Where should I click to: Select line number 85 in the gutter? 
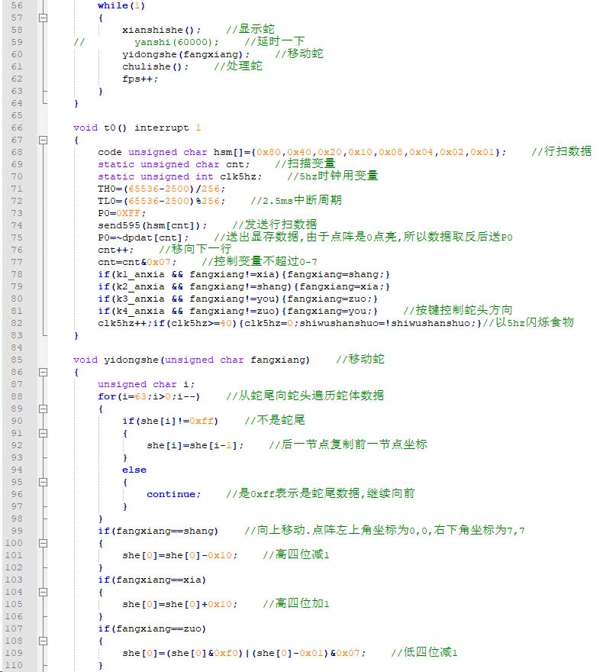(17, 360)
